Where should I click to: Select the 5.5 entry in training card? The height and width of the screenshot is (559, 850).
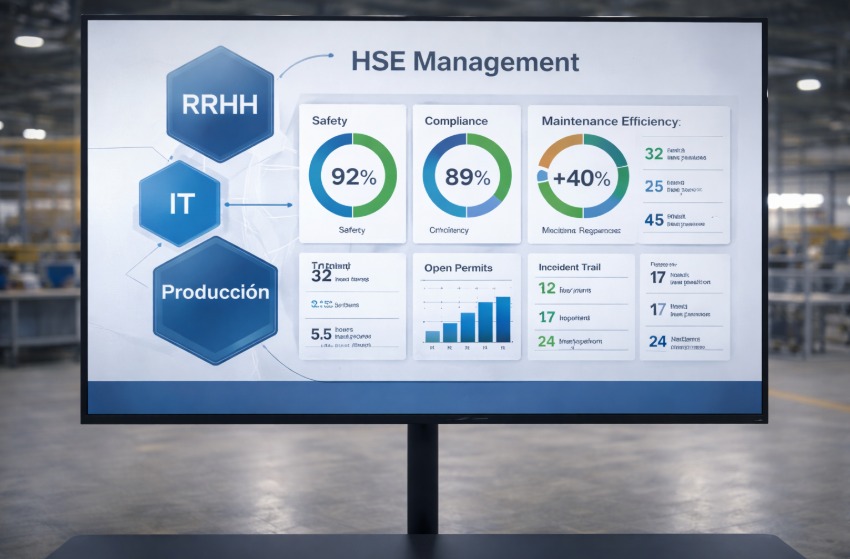[321, 334]
